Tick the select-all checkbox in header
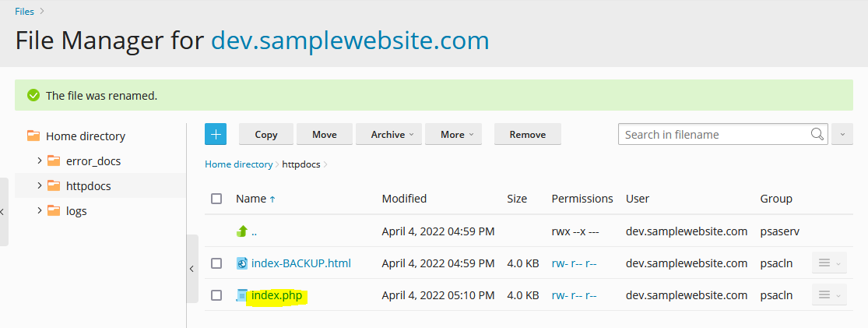The width and height of the screenshot is (868, 328). (216, 199)
